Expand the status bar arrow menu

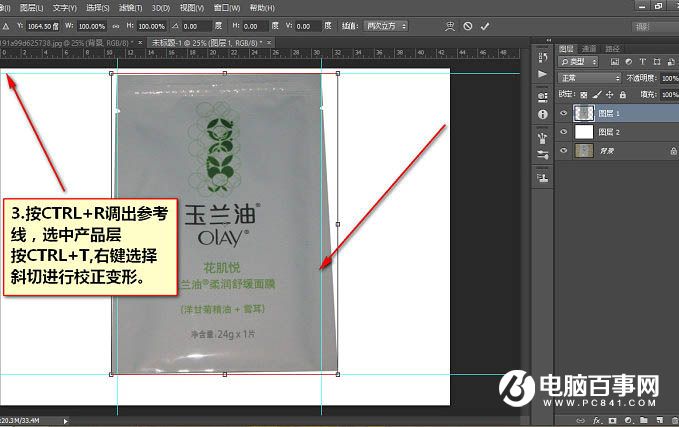click(x=65, y=421)
